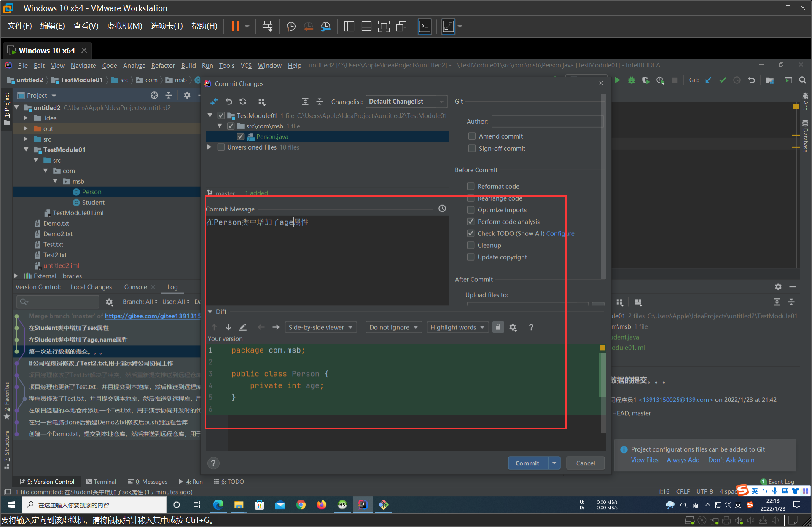Click the Configure link next to Check TODO

tap(560, 233)
